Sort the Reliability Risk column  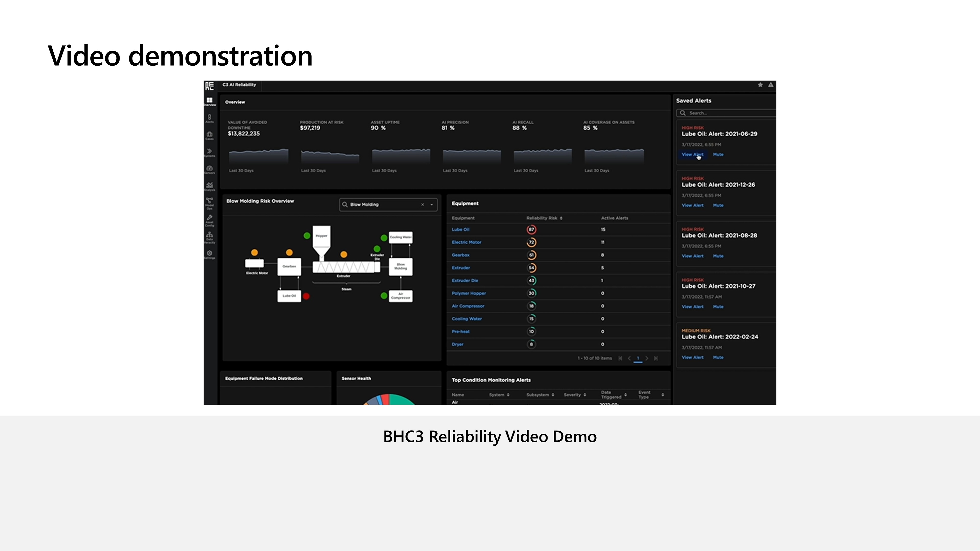(x=561, y=218)
